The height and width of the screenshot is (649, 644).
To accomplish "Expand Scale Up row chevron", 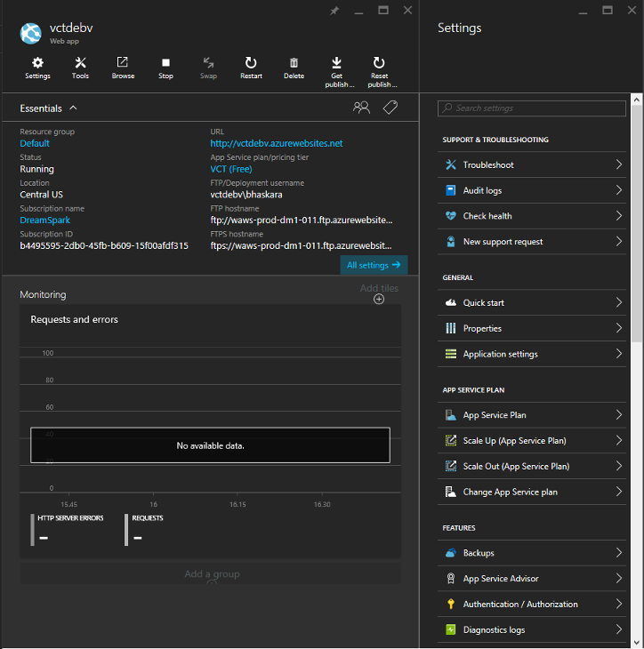I will [x=619, y=441].
